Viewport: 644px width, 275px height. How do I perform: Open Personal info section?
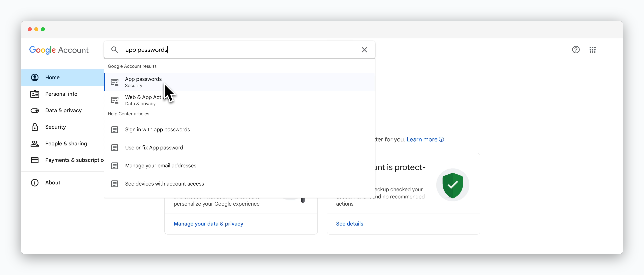pos(63,94)
